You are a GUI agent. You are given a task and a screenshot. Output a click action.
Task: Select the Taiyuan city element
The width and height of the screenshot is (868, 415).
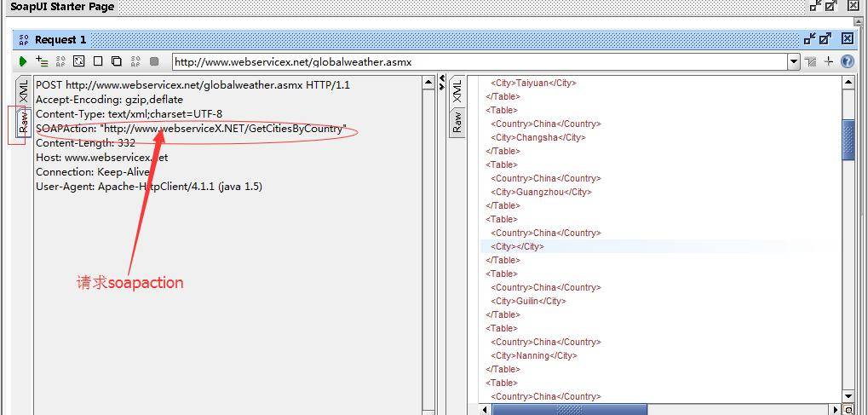(533, 84)
